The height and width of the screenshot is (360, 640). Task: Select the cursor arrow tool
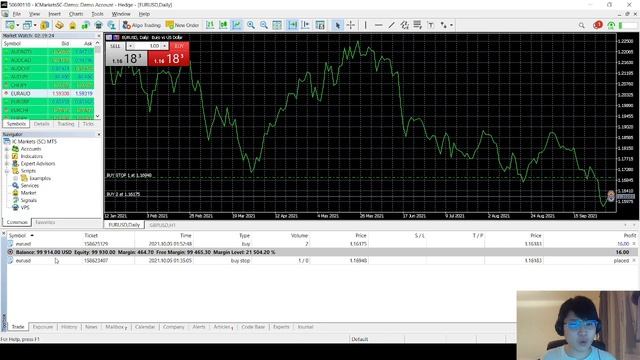click(x=337, y=25)
